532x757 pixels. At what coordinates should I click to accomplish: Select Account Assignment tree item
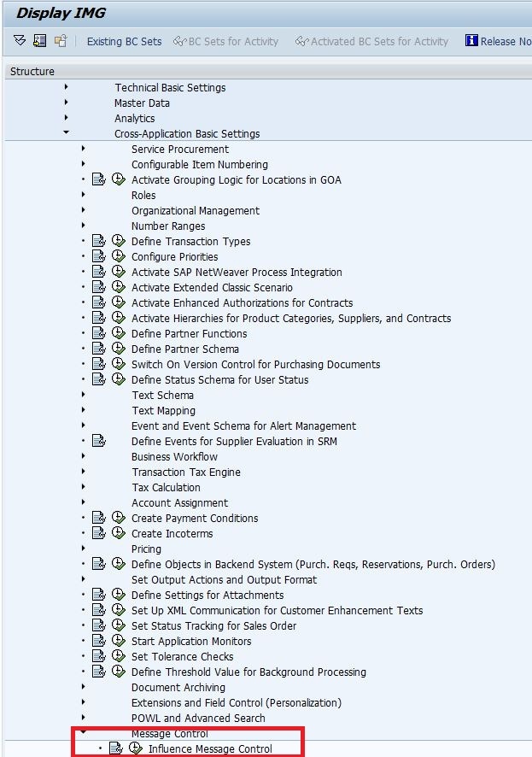click(x=180, y=502)
